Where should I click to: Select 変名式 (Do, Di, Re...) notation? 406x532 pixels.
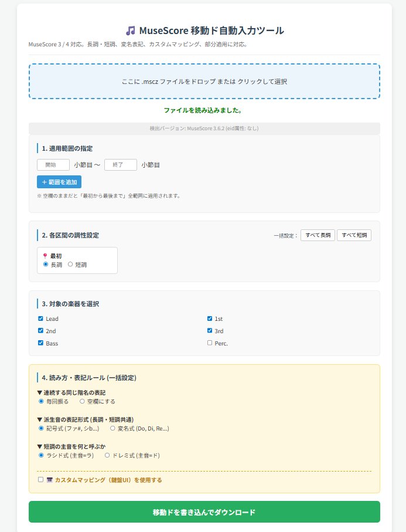pos(112,428)
